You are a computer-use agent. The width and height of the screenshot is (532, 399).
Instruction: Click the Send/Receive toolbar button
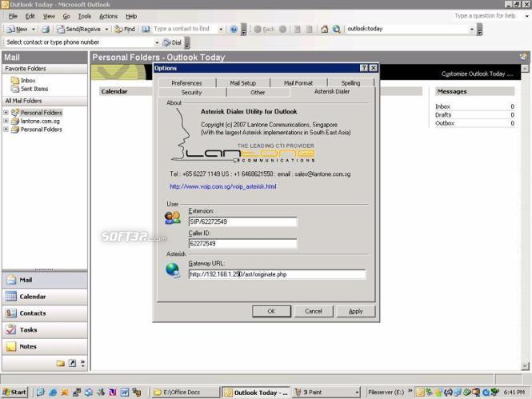(79, 29)
